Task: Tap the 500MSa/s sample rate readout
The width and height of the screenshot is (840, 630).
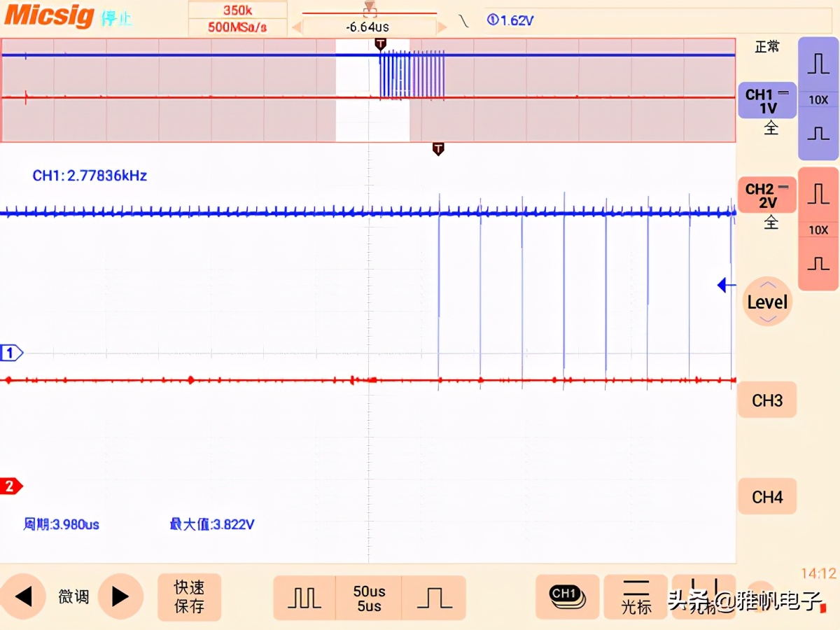Action: click(x=238, y=28)
